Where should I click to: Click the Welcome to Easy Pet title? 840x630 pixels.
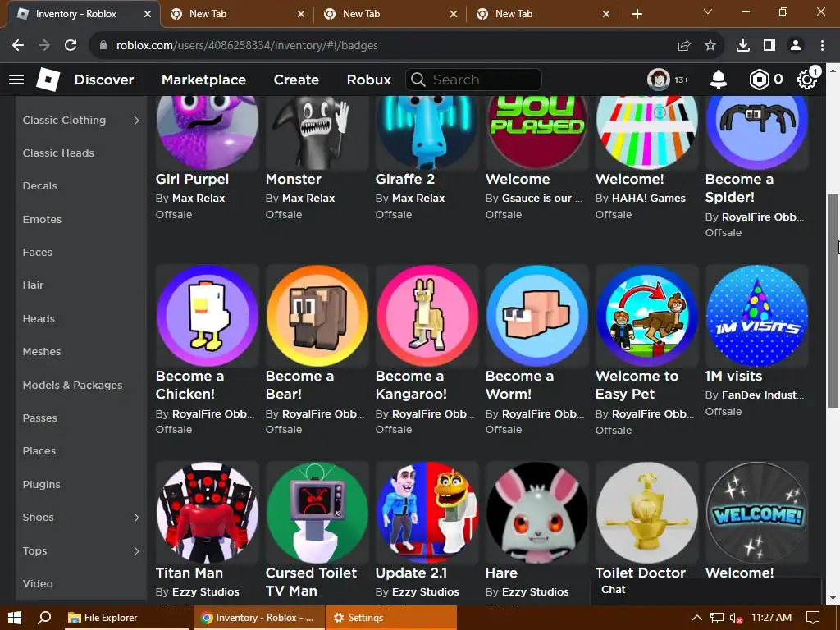[637, 386]
